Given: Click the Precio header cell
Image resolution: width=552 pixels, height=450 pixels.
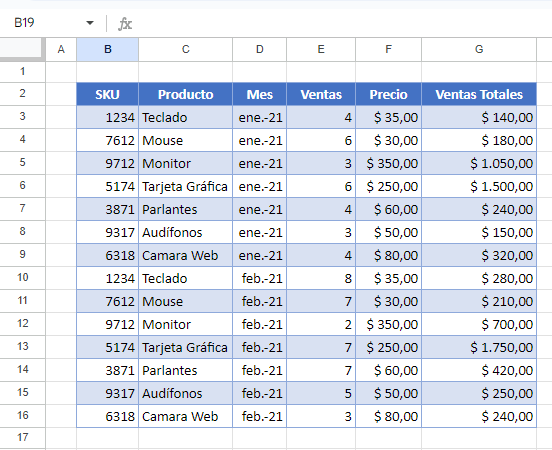Looking at the screenshot, I should [x=388, y=94].
